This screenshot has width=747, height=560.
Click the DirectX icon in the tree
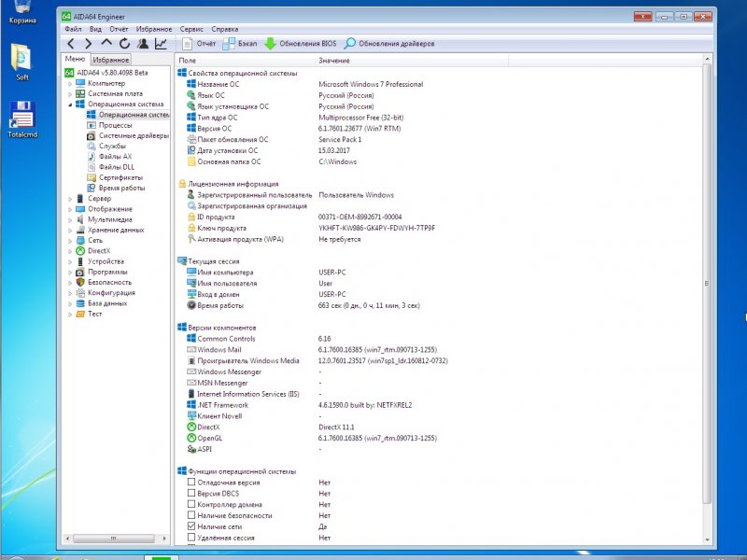pos(80,251)
